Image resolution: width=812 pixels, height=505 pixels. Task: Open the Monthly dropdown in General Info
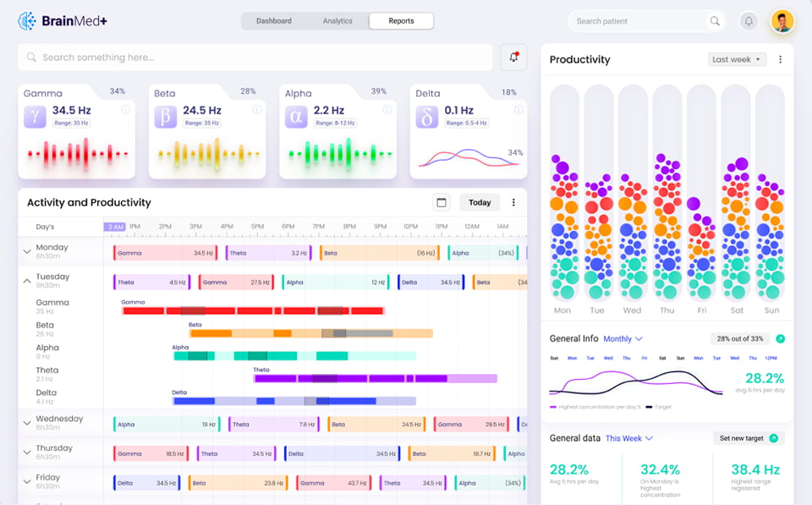click(x=623, y=338)
